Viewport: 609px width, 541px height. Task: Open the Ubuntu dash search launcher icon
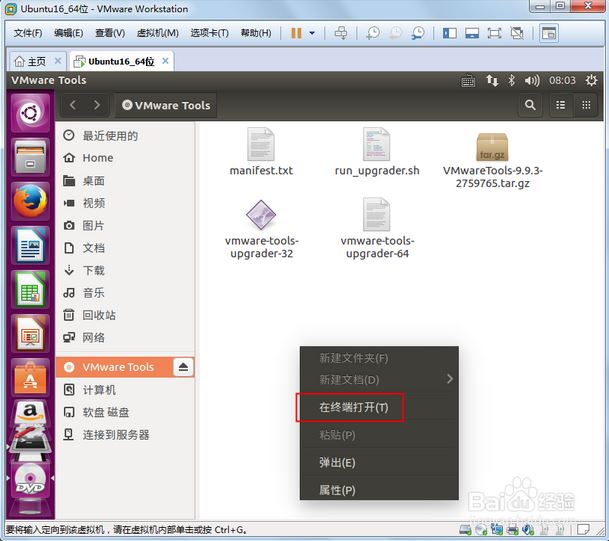30,113
